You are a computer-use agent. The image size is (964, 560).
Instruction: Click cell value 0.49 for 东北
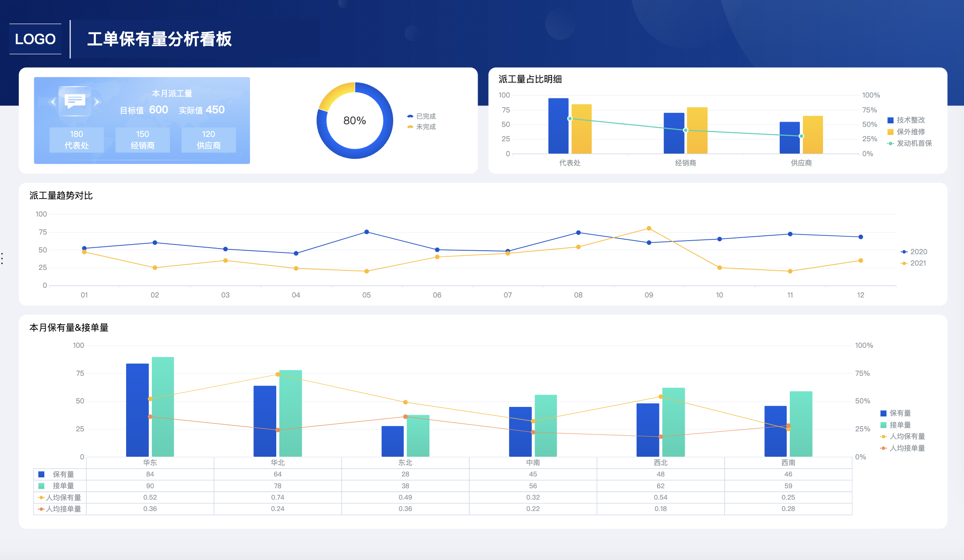click(x=405, y=497)
